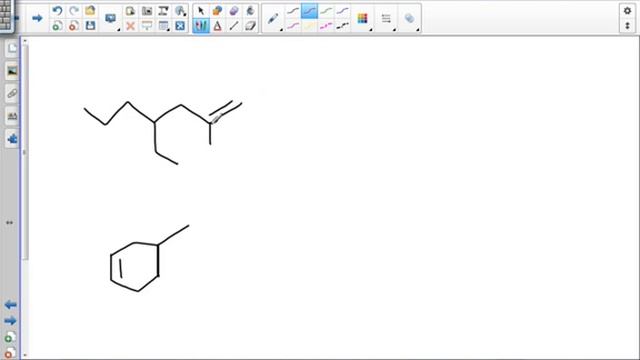Select the Fill bucket tool
This screenshot has height=360, width=640.
pyautogui.click(x=250, y=11)
